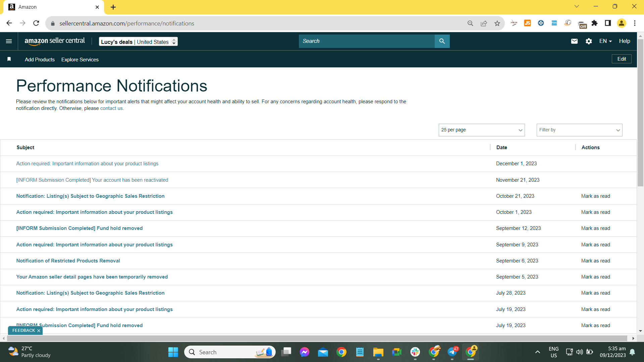Click the bookmark icon in favorites bar
Screen dimensions: 644x362
[9, 59]
